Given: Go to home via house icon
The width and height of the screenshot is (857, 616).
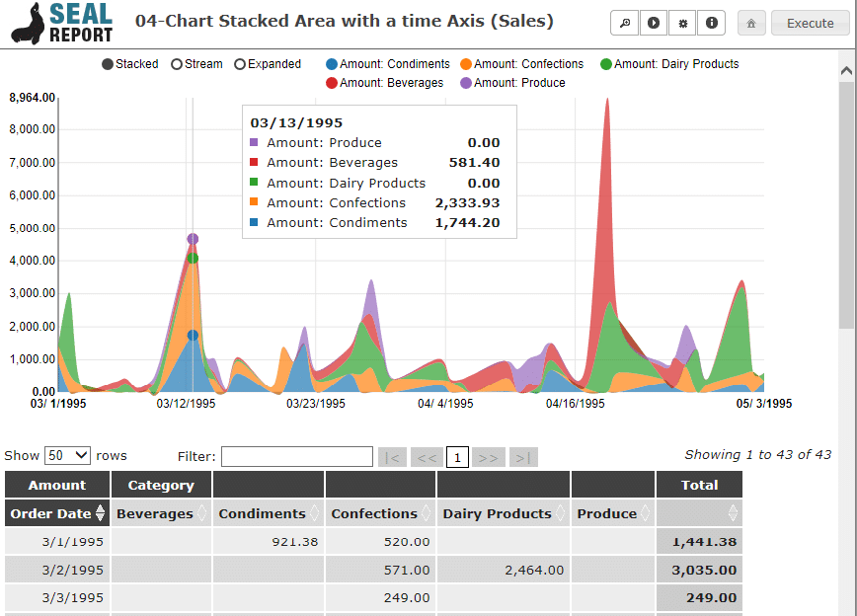Looking at the screenshot, I should (751, 24).
